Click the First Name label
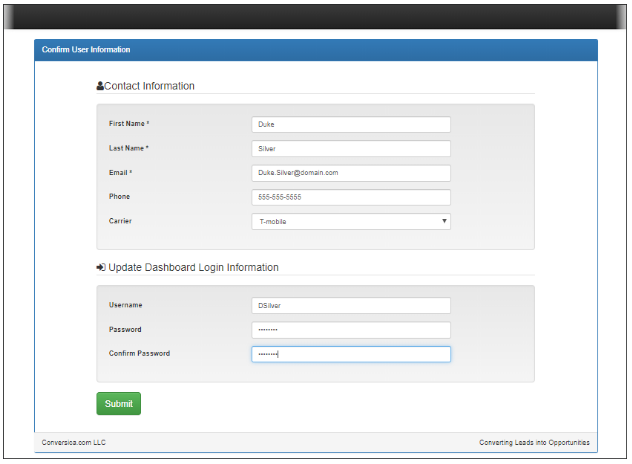This screenshot has width=632, height=464. pos(129,124)
